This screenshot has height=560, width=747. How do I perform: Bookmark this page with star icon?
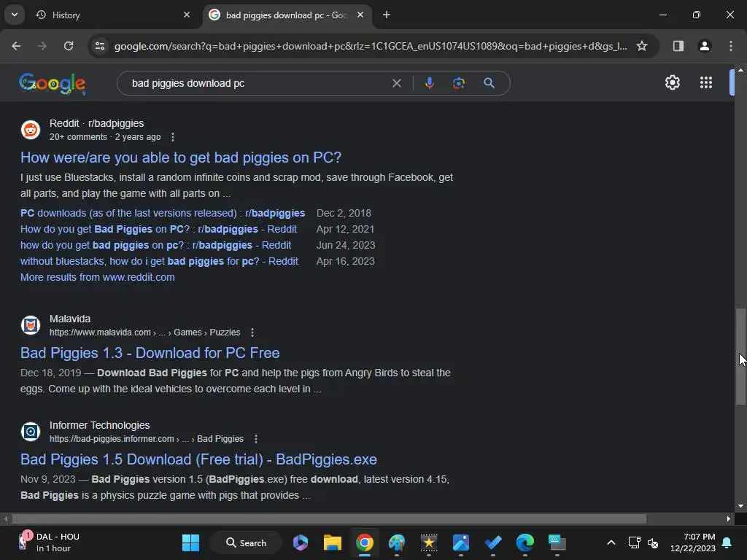642,46
